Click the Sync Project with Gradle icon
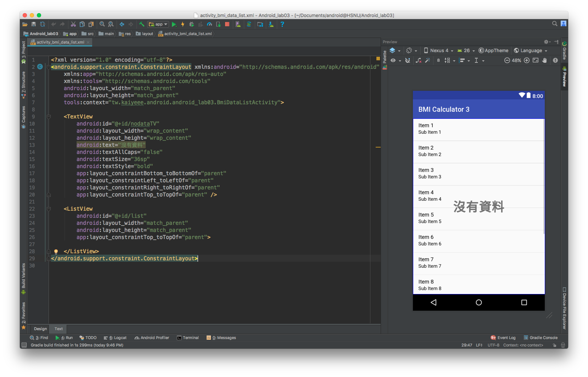This screenshot has width=588, height=377. 249,24
